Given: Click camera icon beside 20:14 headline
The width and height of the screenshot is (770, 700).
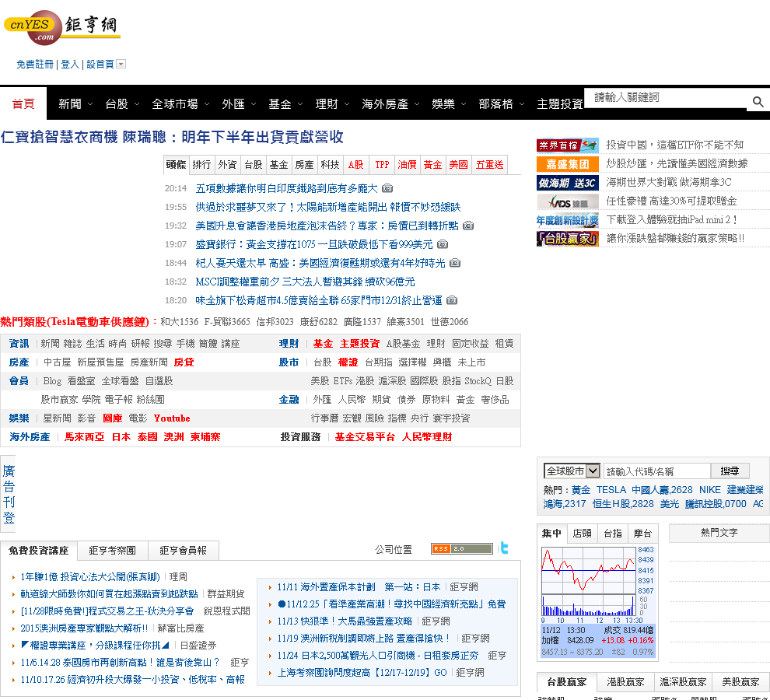Looking at the screenshot, I should coord(387,188).
